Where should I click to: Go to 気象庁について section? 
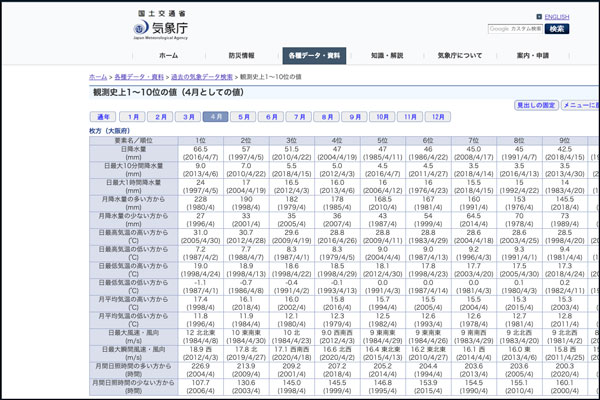coord(460,56)
